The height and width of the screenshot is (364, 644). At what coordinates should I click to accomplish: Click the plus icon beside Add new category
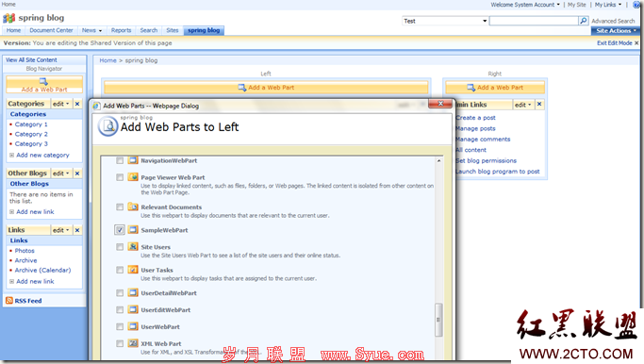(x=12, y=156)
